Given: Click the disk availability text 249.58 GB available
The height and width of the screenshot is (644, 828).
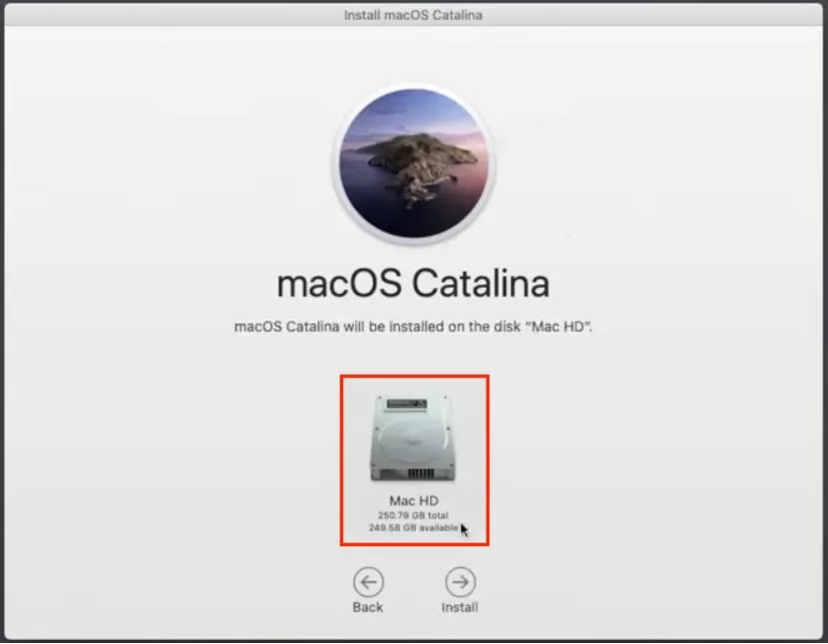Looking at the screenshot, I should tap(410, 526).
